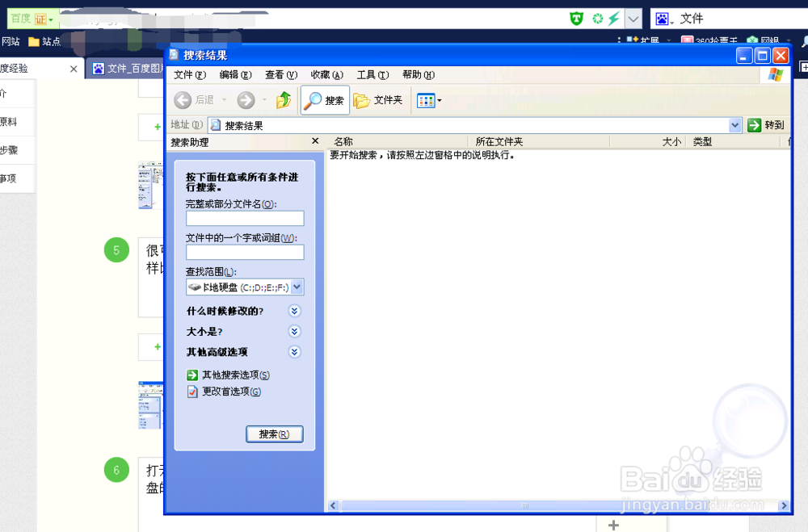Expand the 什么时候修改的? section
This screenshot has width=808, height=532.
click(x=294, y=311)
